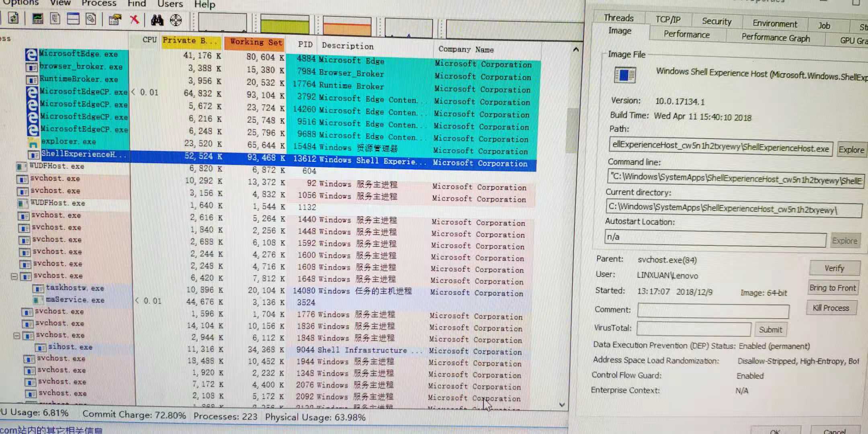
Task: Click into the Comment input field
Action: (713, 311)
